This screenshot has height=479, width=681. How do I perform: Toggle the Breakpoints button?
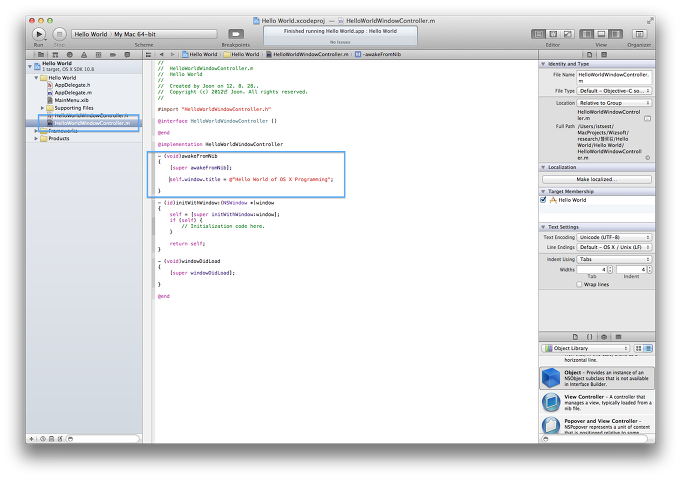click(x=236, y=34)
